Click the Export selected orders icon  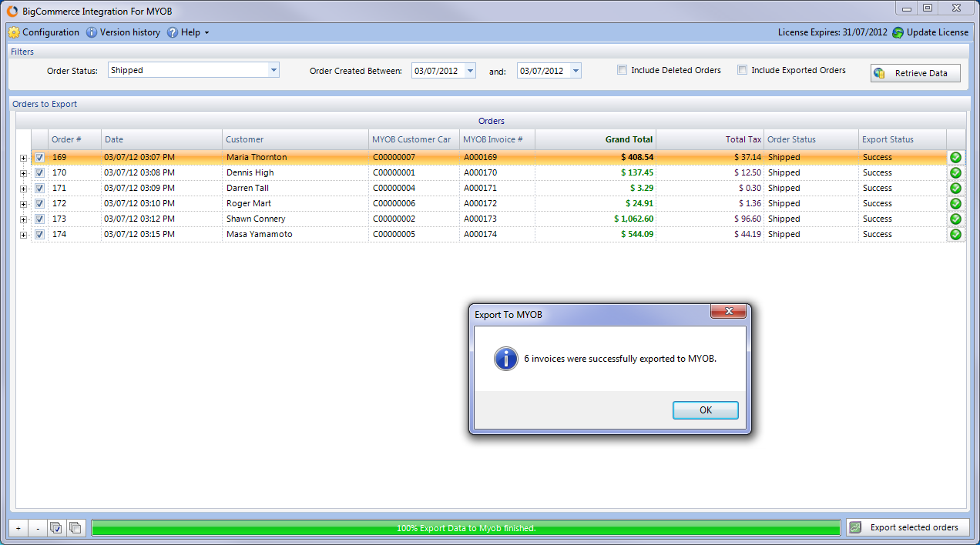coord(854,527)
